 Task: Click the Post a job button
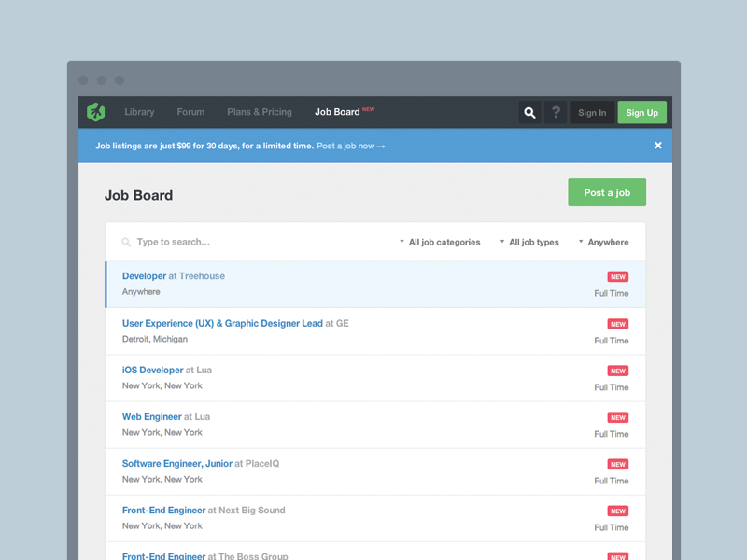pos(607,192)
